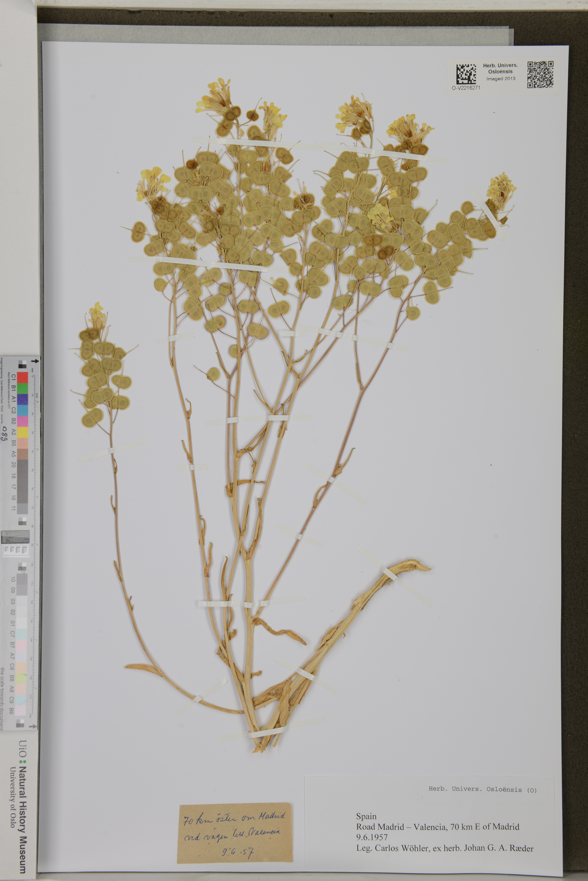Click the specimen number O-V2216271
This screenshot has height=881, width=588.
(x=466, y=88)
